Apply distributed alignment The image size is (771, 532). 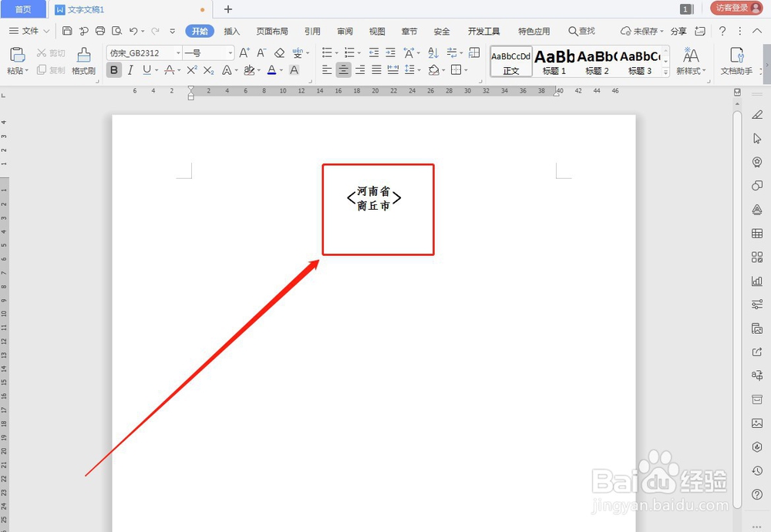click(393, 70)
